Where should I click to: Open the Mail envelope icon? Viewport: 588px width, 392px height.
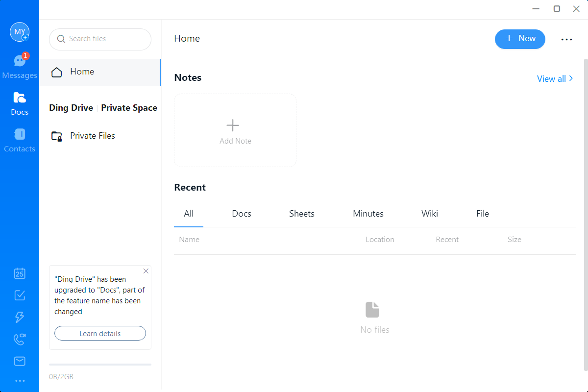coord(20,361)
